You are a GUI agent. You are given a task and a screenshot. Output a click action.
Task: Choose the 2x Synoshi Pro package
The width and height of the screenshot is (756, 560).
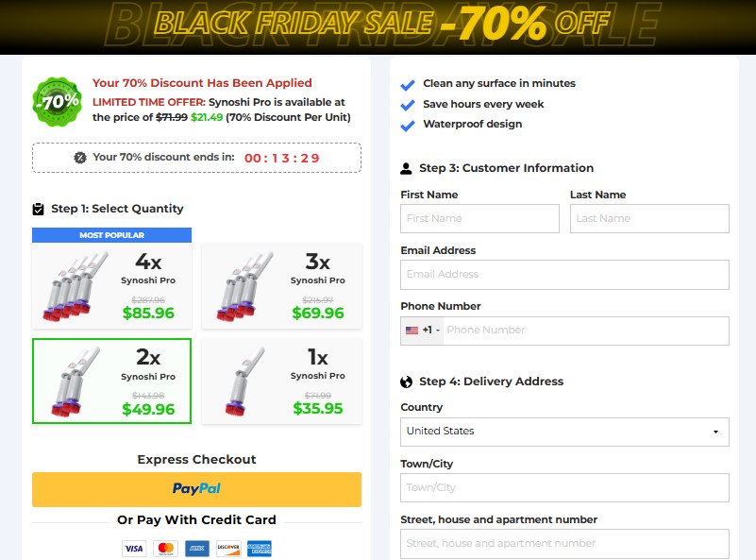[111, 381]
